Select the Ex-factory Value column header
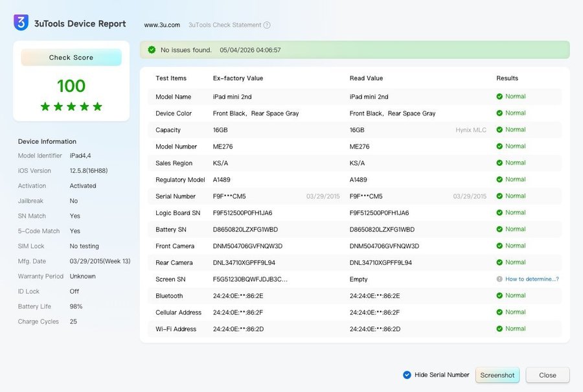This screenshot has height=392, width=583. tap(238, 78)
